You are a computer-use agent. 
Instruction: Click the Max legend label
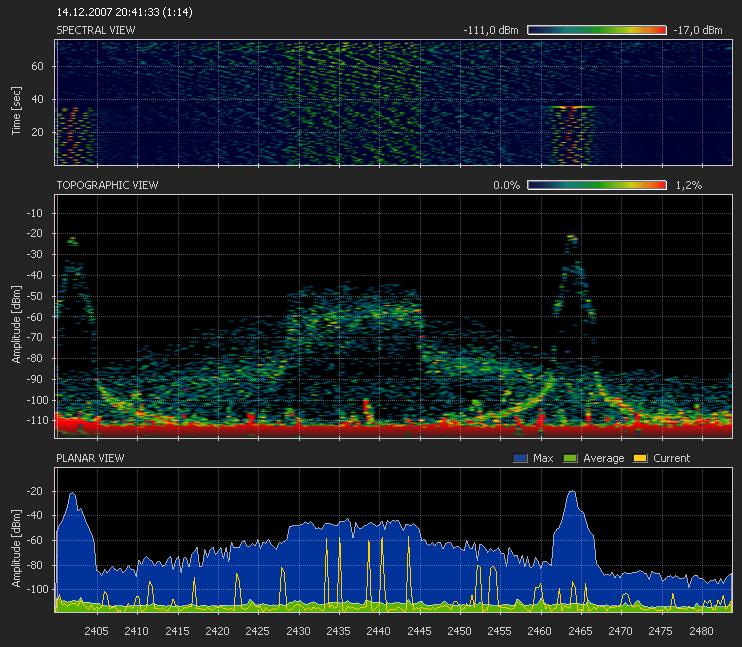pos(543,458)
